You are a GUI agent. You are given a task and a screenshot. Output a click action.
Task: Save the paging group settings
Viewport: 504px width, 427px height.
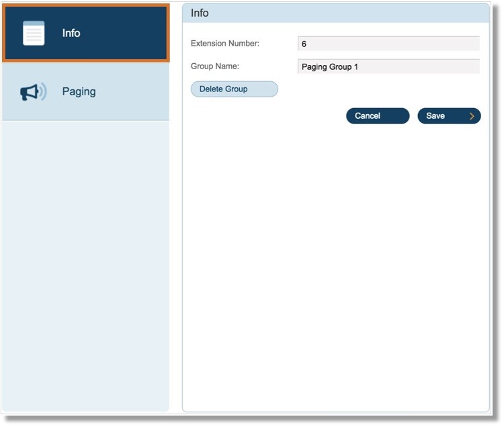tap(450, 116)
